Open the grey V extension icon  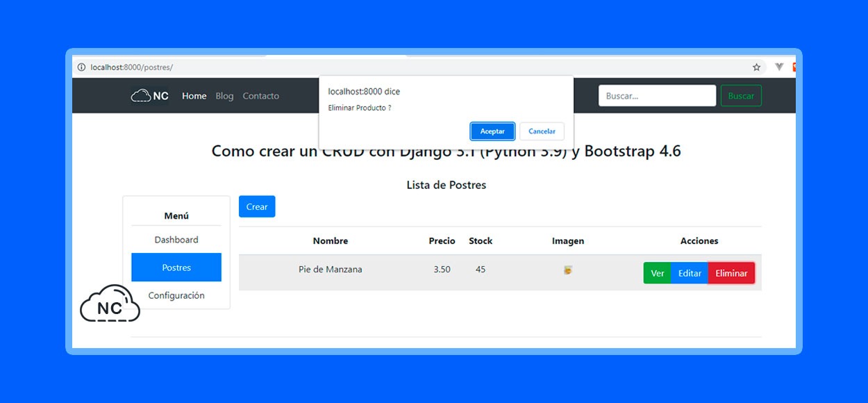click(x=779, y=67)
